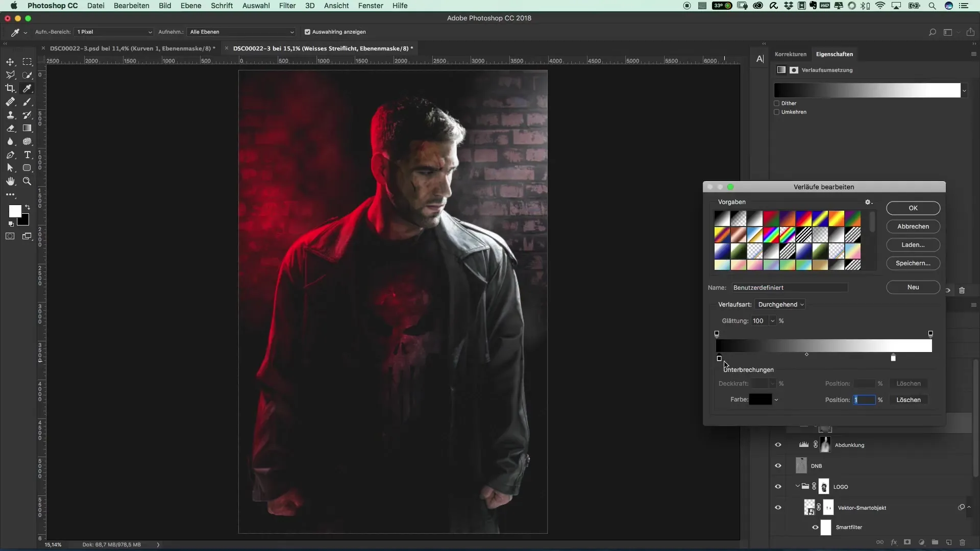Confirm gradient with OK button
The width and height of the screenshot is (980, 551).
913,208
